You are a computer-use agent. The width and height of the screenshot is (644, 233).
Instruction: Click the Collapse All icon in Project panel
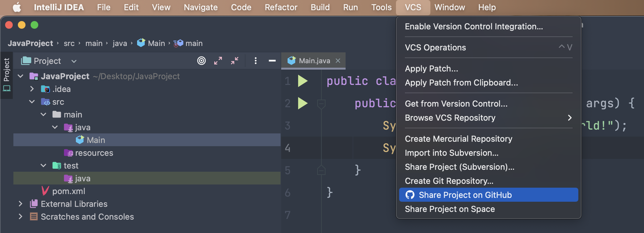pyautogui.click(x=235, y=61)
